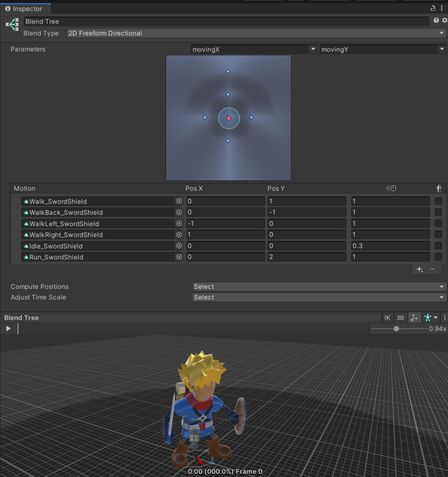
Task: Click the preview avatar selector icon
Action: pos(427,318)
